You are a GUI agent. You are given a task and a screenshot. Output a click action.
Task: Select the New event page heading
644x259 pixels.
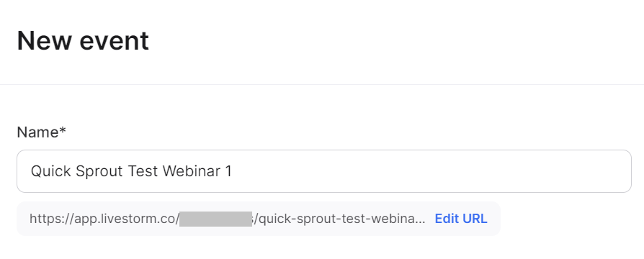[x=83, y=40]
